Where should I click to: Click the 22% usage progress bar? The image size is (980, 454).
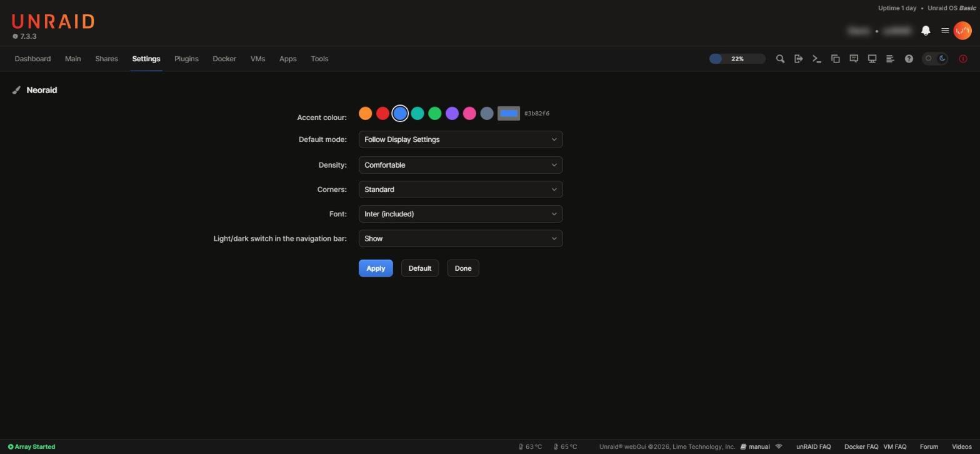click(x=737, y=59)
